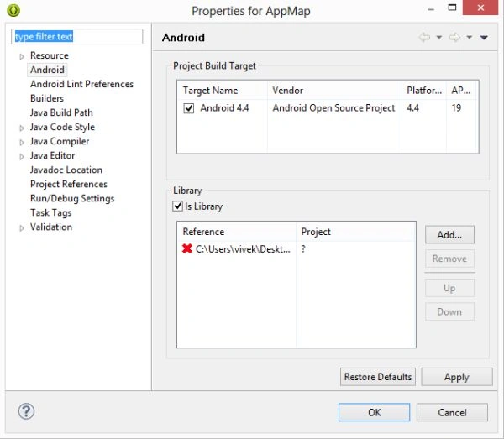This screenshot has height=439, width=504.
Task: Select Java Code Style label
Action: (62, 127)
